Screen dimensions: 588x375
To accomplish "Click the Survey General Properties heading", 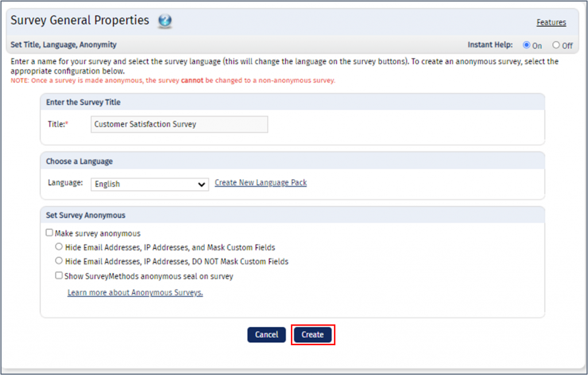I will (x=80, y=20).
